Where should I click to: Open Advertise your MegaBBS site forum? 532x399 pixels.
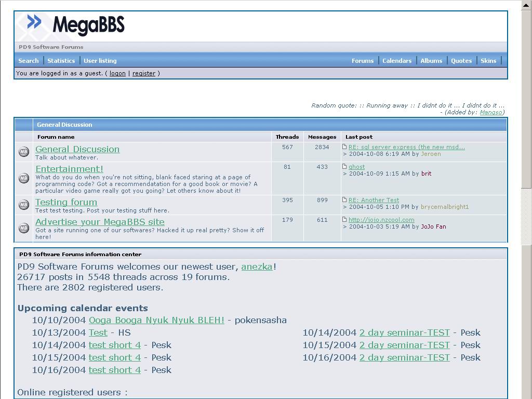pyautogui.click(x=100, y=221)
